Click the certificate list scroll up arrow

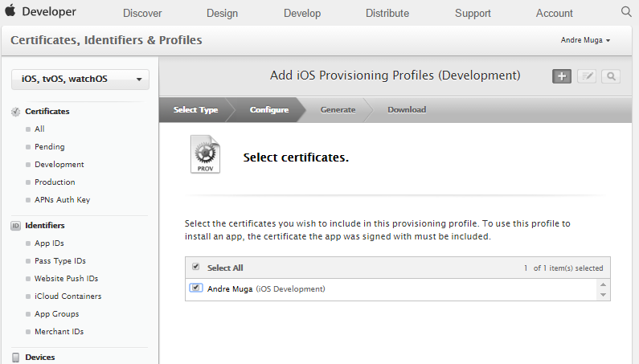pyautogui.click(x=603, y=284)
